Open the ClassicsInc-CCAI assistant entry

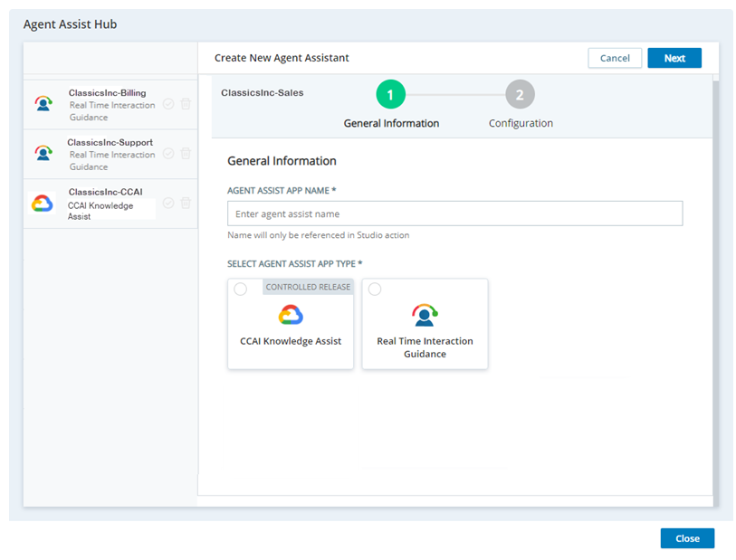110,204
